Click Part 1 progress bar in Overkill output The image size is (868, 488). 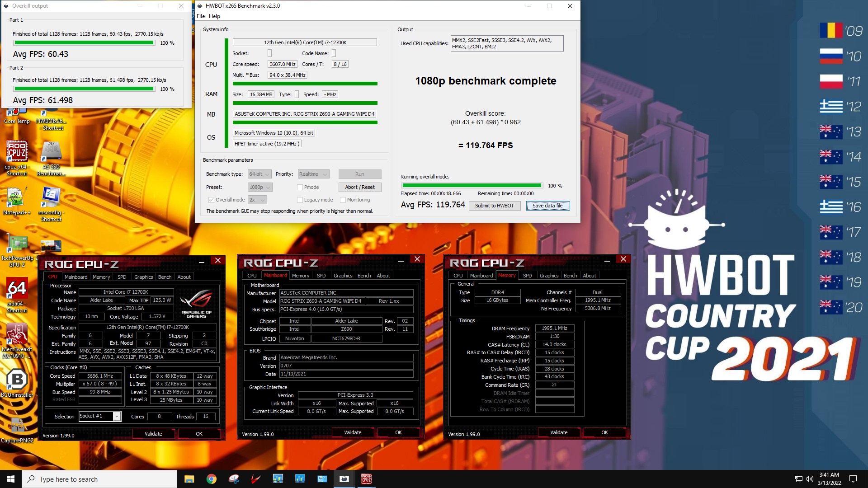pos(84,43)
